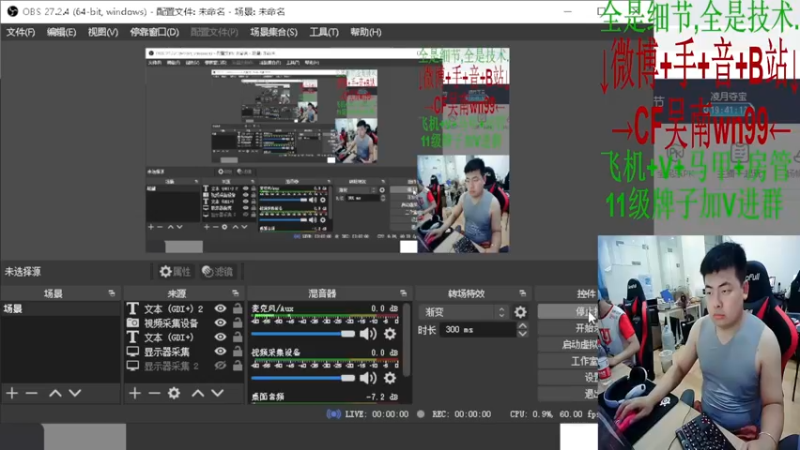The width and height of the screenshot is (800, 450).
Task: Click the 开始录制 button in controls
Action: pyautogui.click(x=568, y=328)
